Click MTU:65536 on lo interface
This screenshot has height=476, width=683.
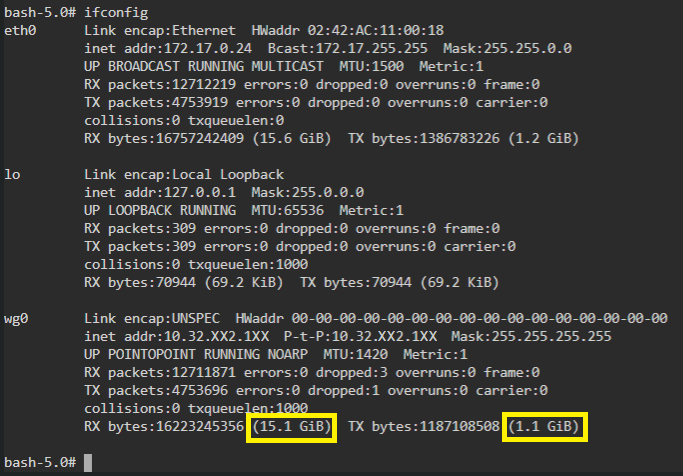(x=287, y=211)
